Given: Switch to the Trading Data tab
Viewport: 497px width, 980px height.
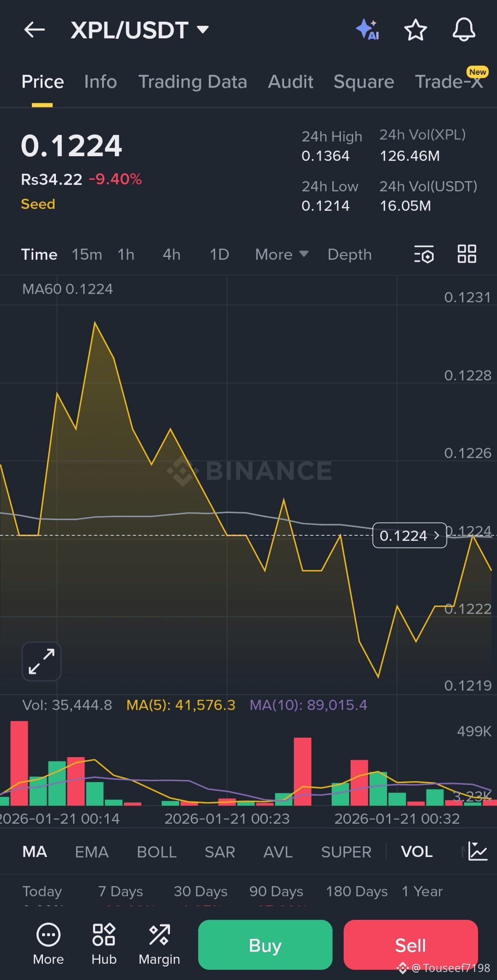Looking at the screenshot, I should point(193,82).
